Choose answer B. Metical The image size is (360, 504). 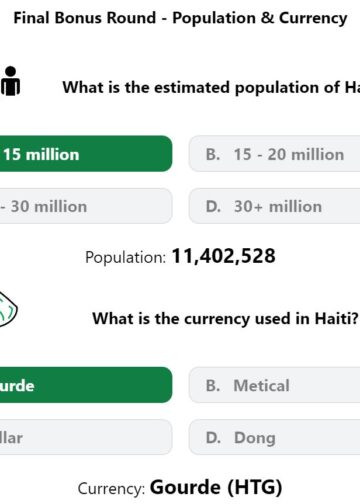274,385
